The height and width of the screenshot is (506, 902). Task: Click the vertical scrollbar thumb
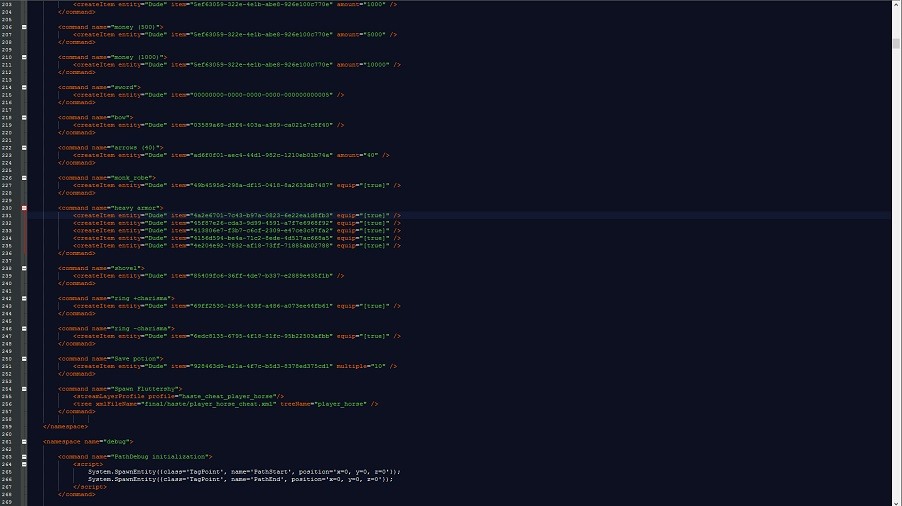point(896,44)
